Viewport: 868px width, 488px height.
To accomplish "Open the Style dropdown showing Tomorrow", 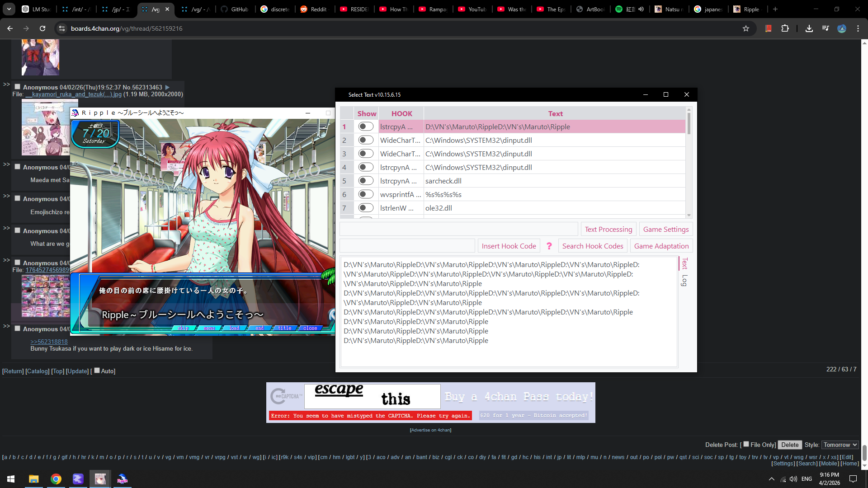I will pos(840,445).
